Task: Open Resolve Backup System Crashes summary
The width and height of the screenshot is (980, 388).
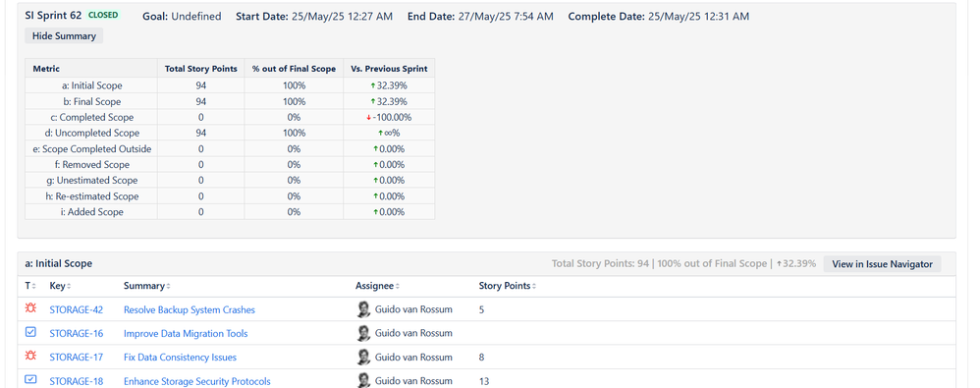Action: (190, 309)
